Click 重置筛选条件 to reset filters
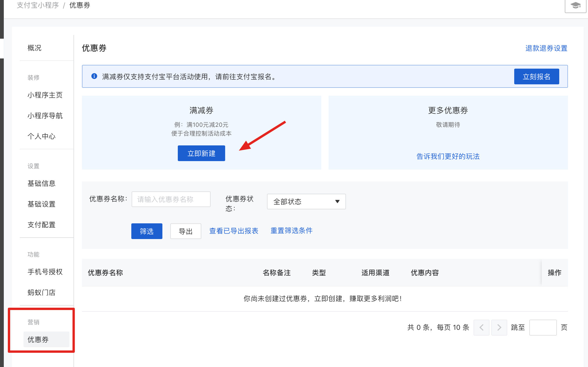Image resolution: width=588 pixels, height=367 pixels. pos(292,231)
